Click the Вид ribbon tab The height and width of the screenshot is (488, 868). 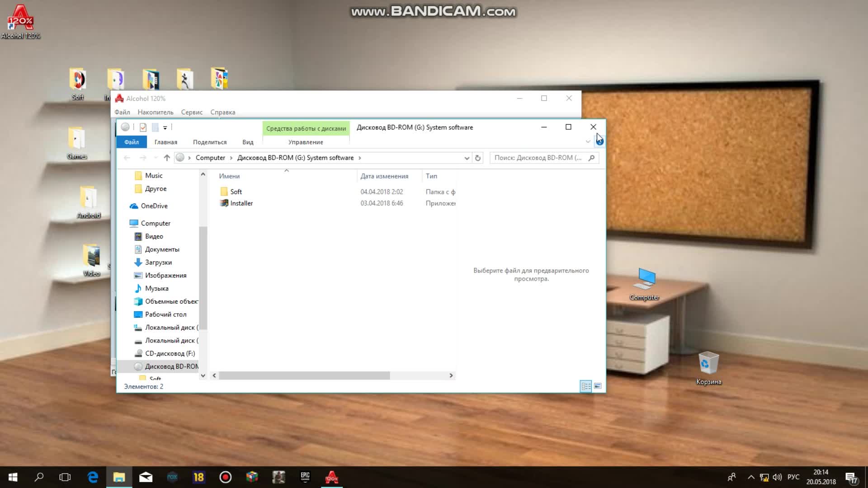(x=247, y=142)
